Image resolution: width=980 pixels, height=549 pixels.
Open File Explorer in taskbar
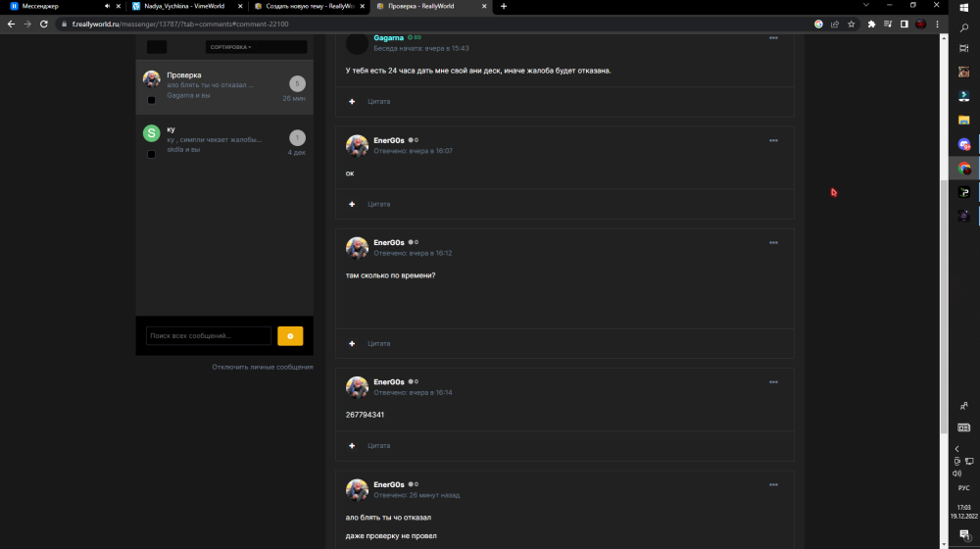coord(963,120)
